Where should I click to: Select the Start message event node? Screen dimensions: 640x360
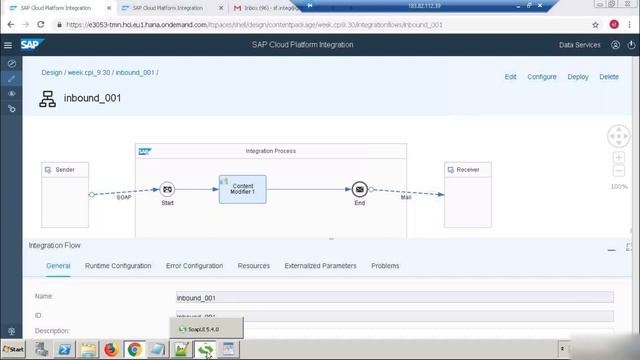click(x=167, y=189)
